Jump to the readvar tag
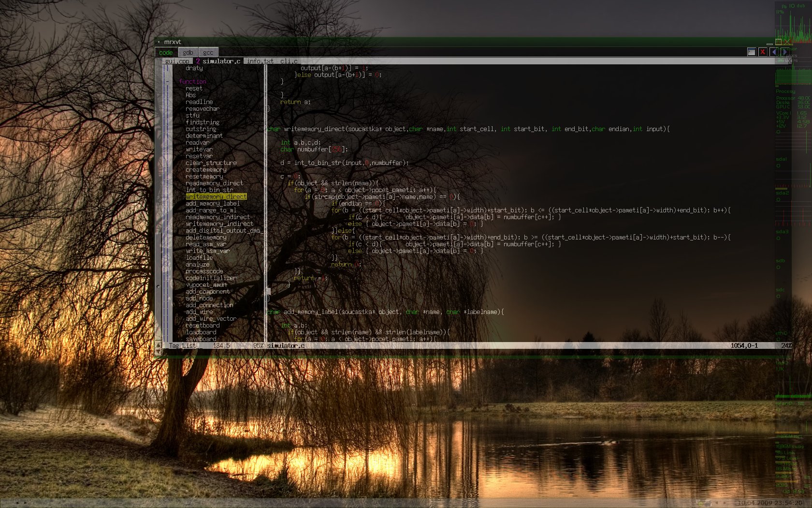The image size is (812, 508). (x=197, y=142)
